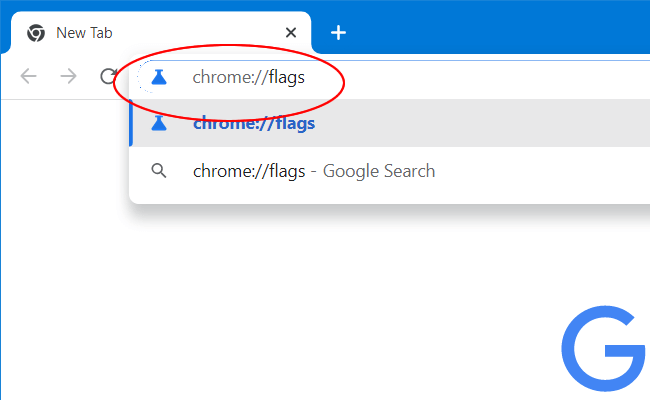Click empty address bar space right of chrome://flags
This screenshot has height=400, width=650.
point(500,77)
